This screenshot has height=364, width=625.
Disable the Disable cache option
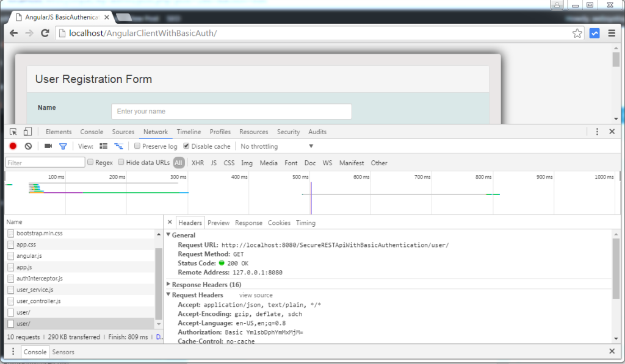tap(186, 146)
